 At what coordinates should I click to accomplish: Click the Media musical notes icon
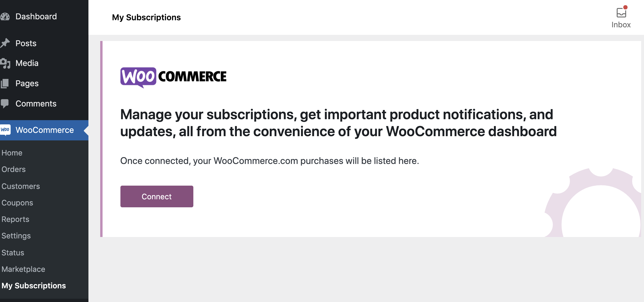pos(5,63)
